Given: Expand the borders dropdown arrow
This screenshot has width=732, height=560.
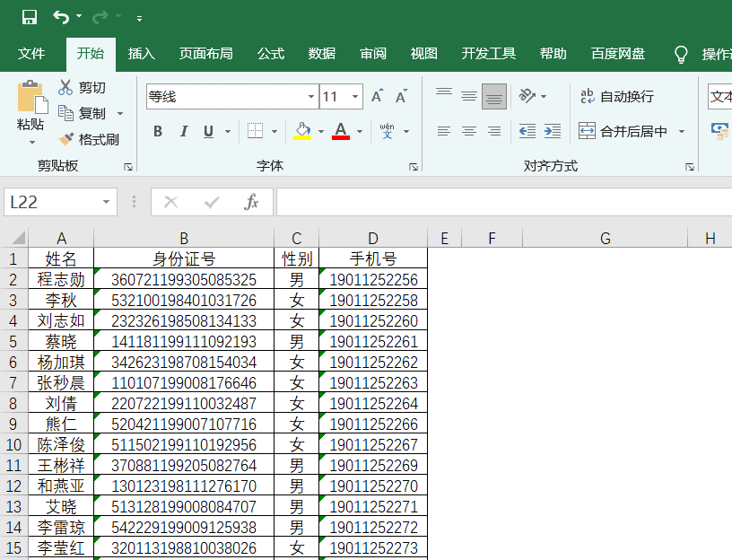Looking at the screenshot, I should 274,132.
